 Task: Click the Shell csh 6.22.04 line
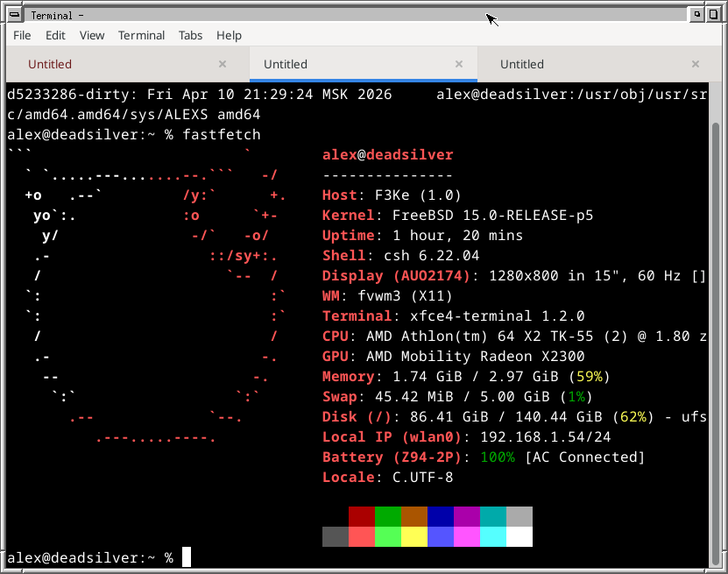coord(400,255)
